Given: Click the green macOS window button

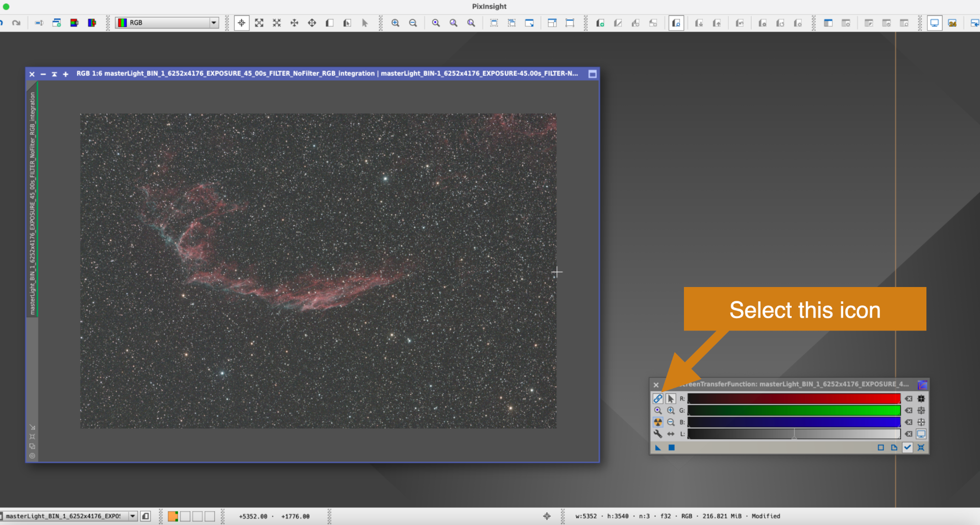Looking at the screenshot, I should [x=6, y=7].
